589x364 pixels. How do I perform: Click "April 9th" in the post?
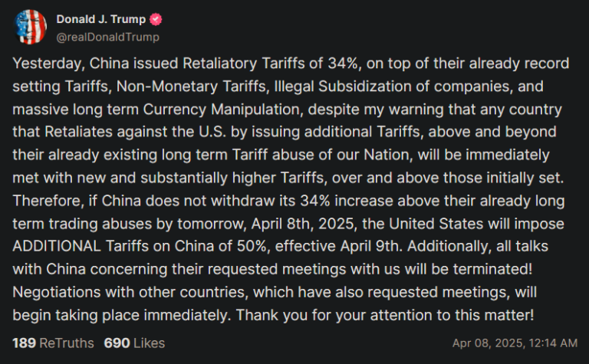371,247
